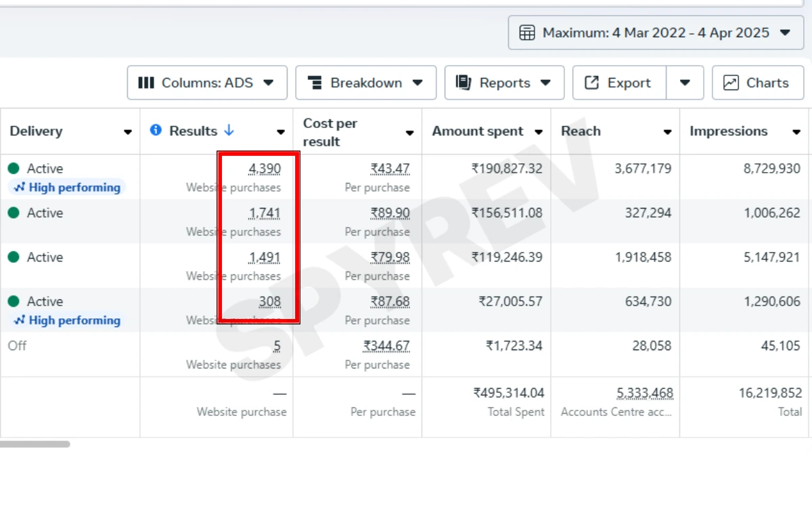The height and width of the screenshot is (508, 812).
Task: Click the blue info icon beside Results
Action: (x=156, y=130)
